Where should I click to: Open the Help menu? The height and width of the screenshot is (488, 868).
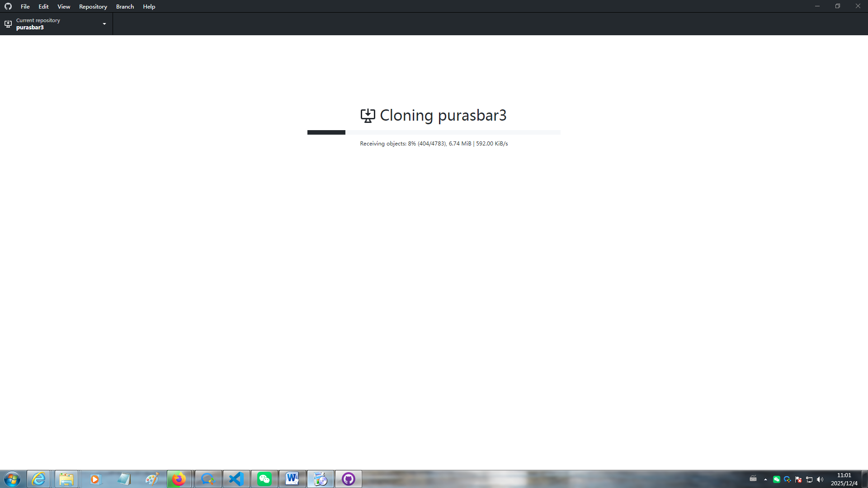149,6
